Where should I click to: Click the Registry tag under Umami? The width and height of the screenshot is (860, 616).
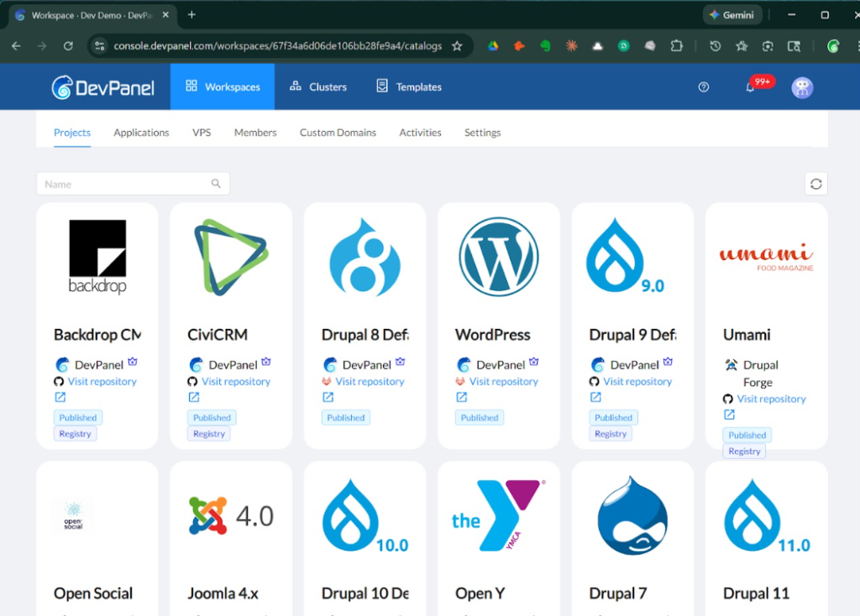tap(743, 451)
